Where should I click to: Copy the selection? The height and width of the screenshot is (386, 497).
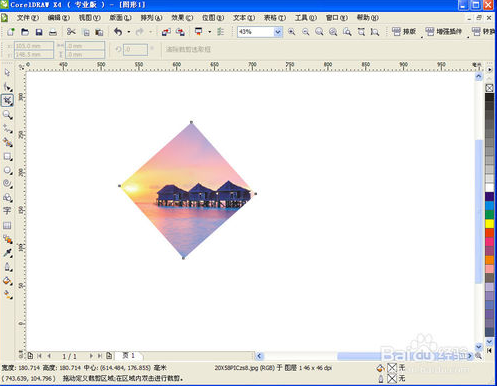[x=86, y=32]
